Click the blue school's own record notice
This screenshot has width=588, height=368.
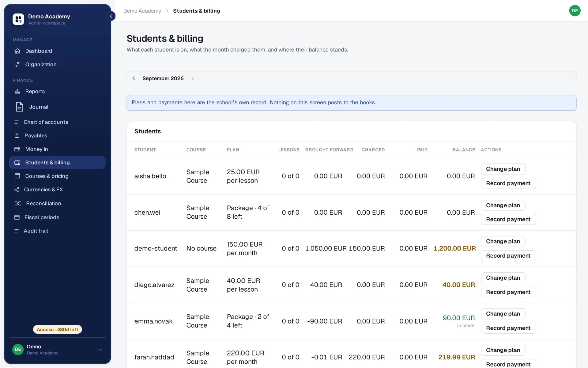point(351,103)
